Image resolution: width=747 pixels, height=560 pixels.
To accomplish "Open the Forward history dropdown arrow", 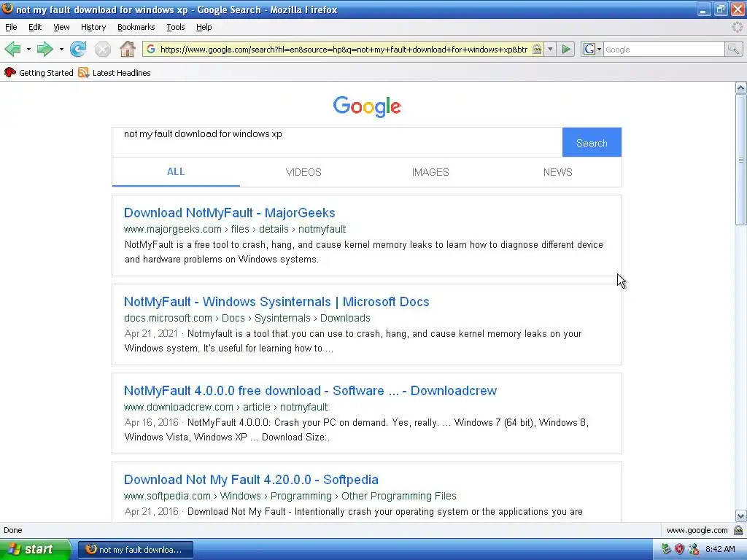I will coord(61,49).
